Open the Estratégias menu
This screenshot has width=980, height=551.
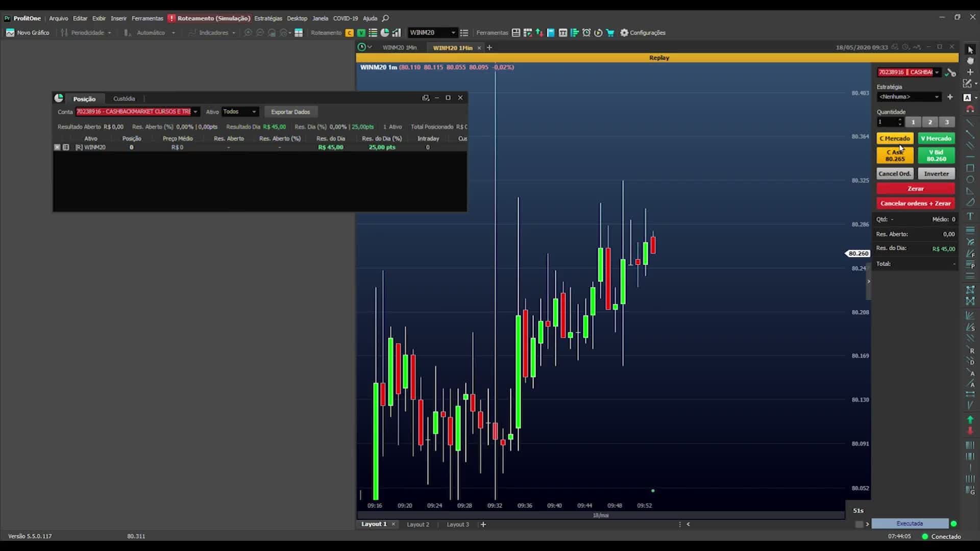(268, 18)
